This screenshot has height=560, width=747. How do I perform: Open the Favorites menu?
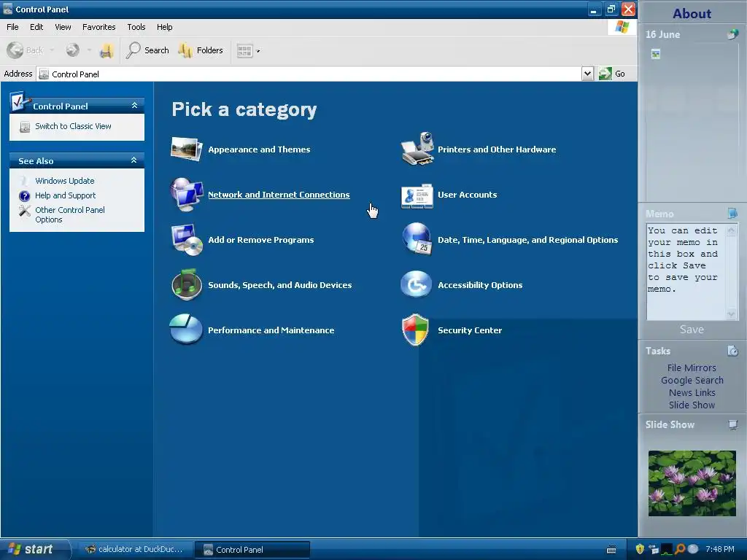pos(98,27)
